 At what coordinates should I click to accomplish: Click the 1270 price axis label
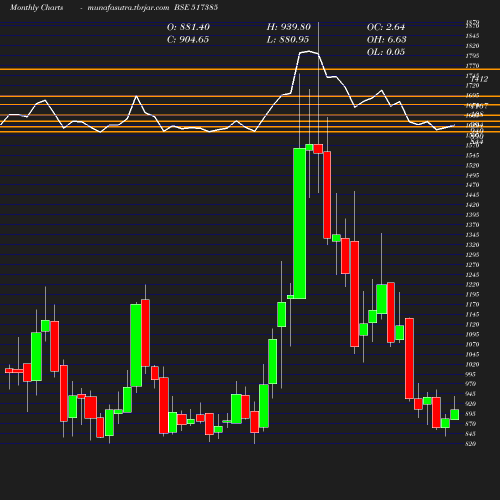pos(472,265)
